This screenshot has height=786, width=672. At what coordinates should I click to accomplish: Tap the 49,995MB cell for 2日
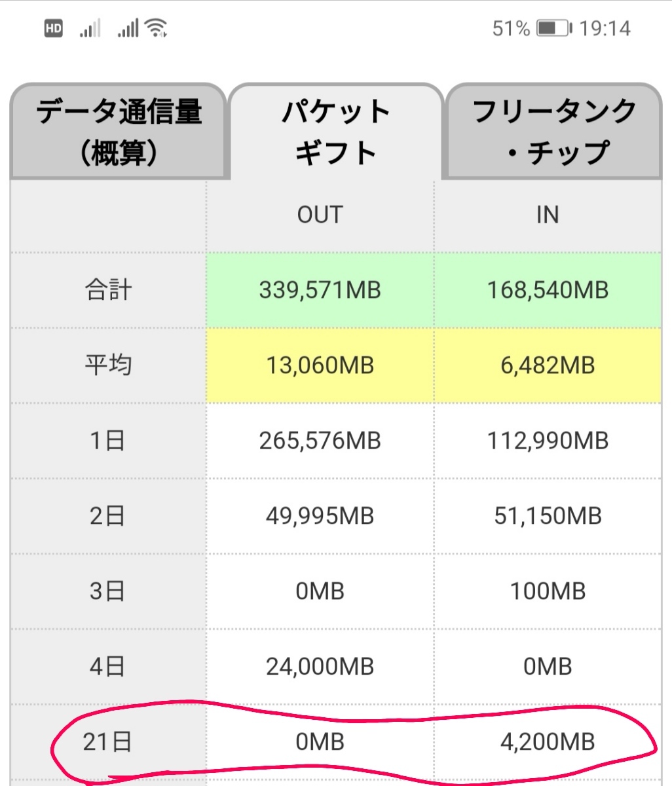point(320,516)
